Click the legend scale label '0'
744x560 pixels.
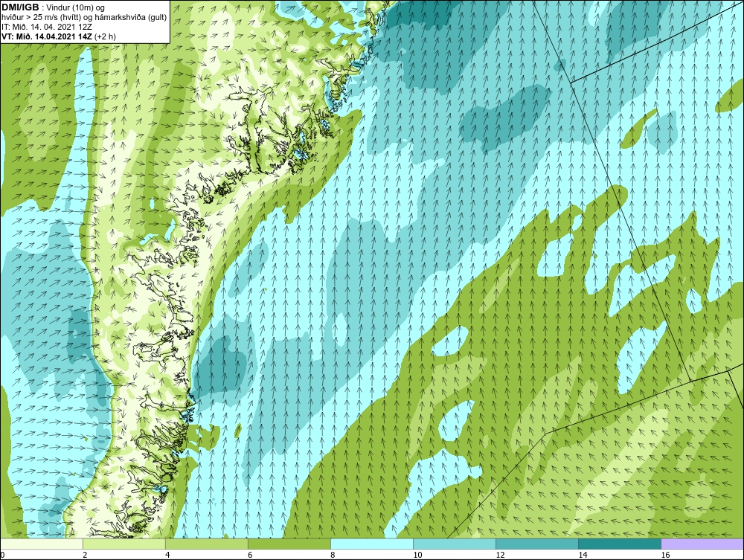2,555
